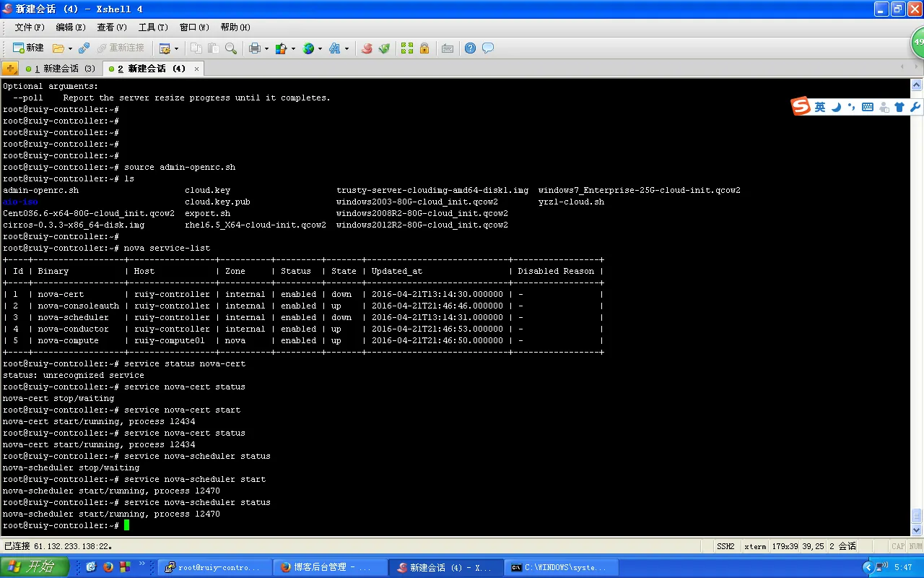Screen dimensions: 924x578
Task: Launch Xftp via red swirl icon
Action: tap(367, 48)
